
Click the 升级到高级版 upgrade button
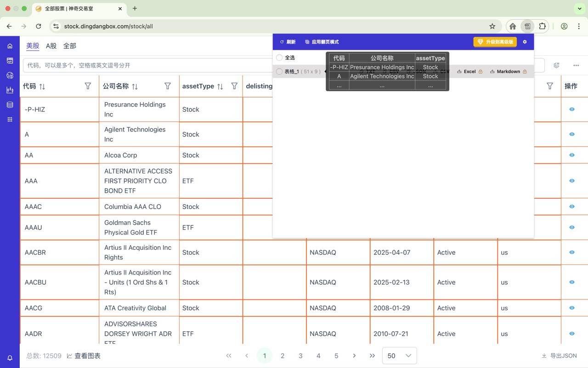pos(495,42)
